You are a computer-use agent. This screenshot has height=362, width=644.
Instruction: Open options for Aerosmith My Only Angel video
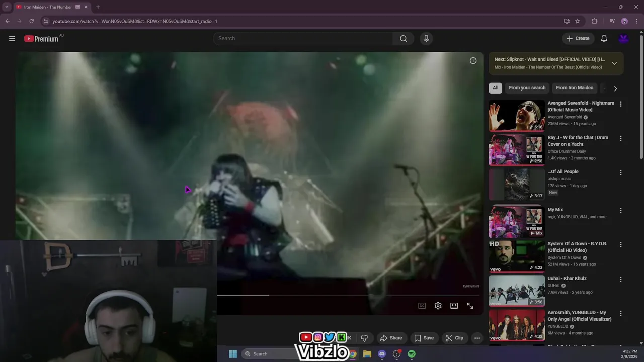620,313
